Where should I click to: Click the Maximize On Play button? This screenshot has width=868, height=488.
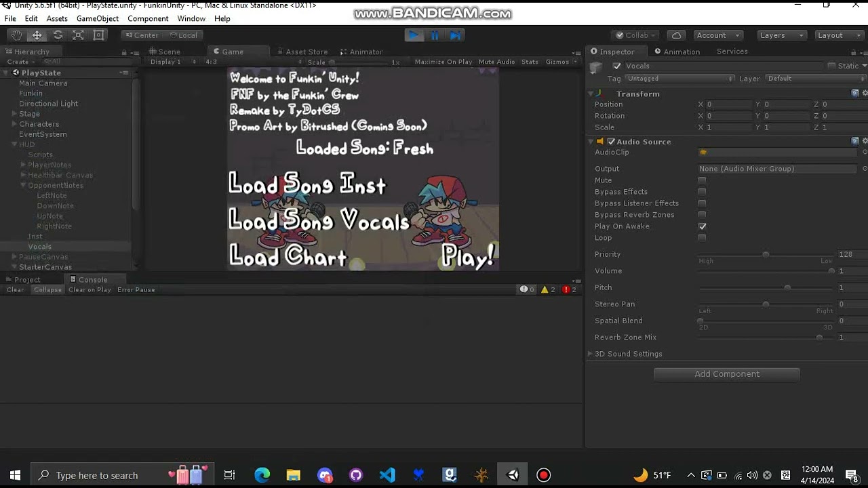pos(443,62)
